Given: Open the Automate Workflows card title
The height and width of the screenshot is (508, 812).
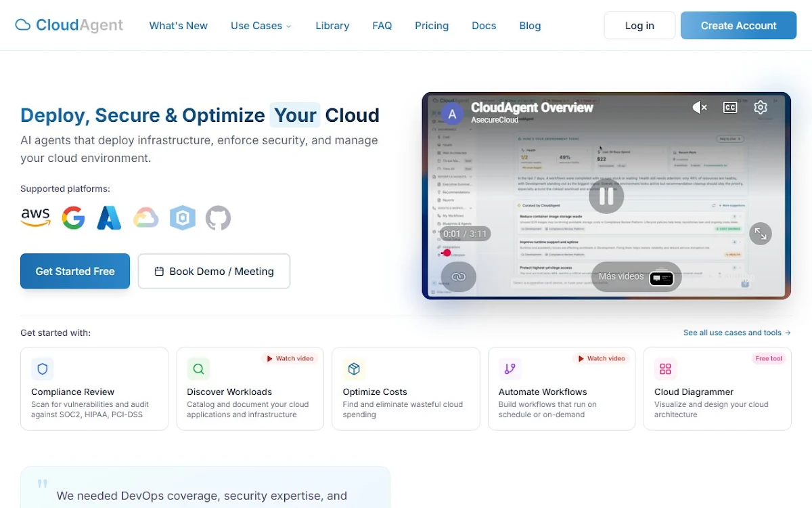Looking at the screenshot, I should [x=543, y=391].
